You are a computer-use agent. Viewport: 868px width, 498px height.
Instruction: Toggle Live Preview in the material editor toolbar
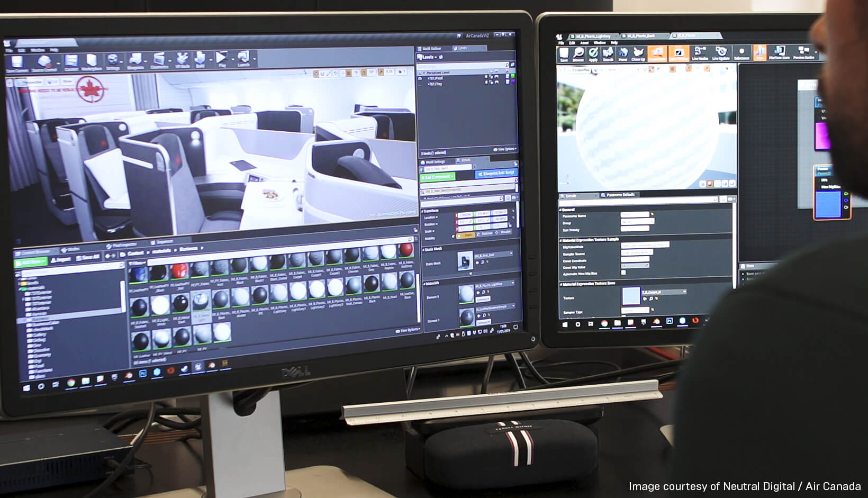678,53
